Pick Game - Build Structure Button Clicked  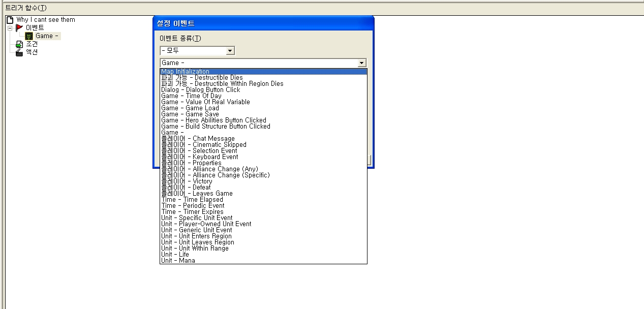[263, 127]
